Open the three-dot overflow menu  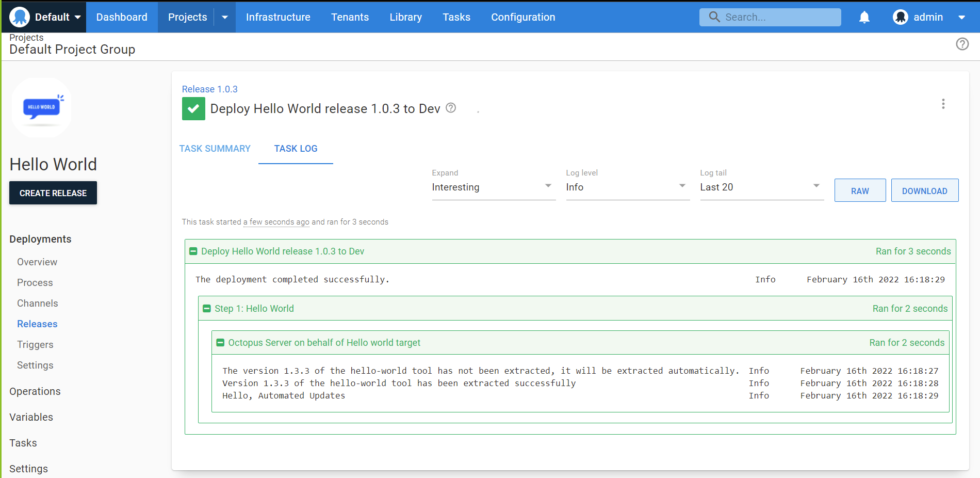point(943,104)
